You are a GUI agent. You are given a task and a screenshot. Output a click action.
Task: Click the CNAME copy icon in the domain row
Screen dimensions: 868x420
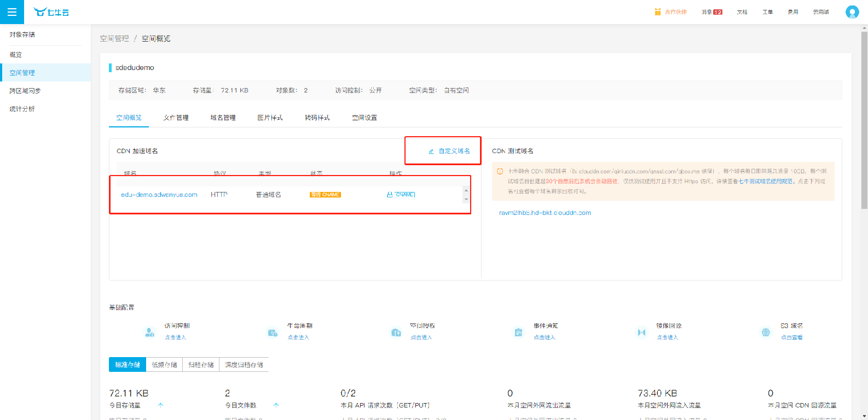pos(390,195)
